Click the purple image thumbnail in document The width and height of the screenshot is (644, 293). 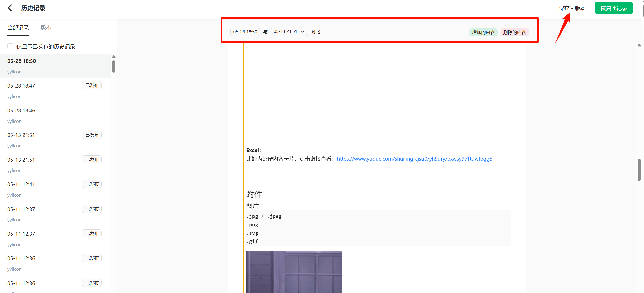(294, 272)
